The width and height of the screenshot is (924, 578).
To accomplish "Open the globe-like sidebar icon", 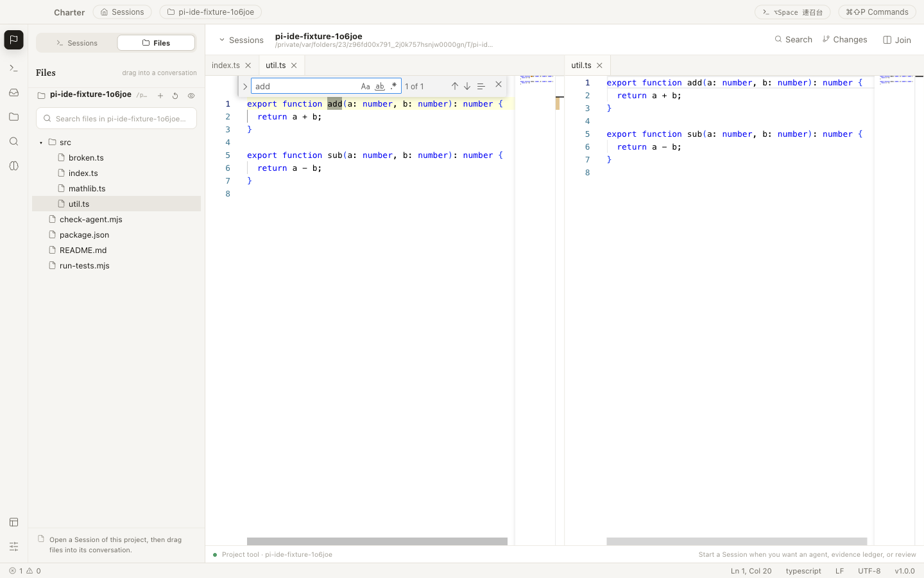I will coord(13,166).
